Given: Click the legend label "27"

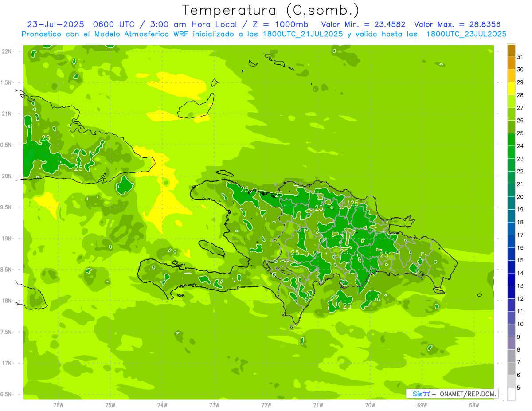Looking at the screenshot, I should [x=520, y=108].
